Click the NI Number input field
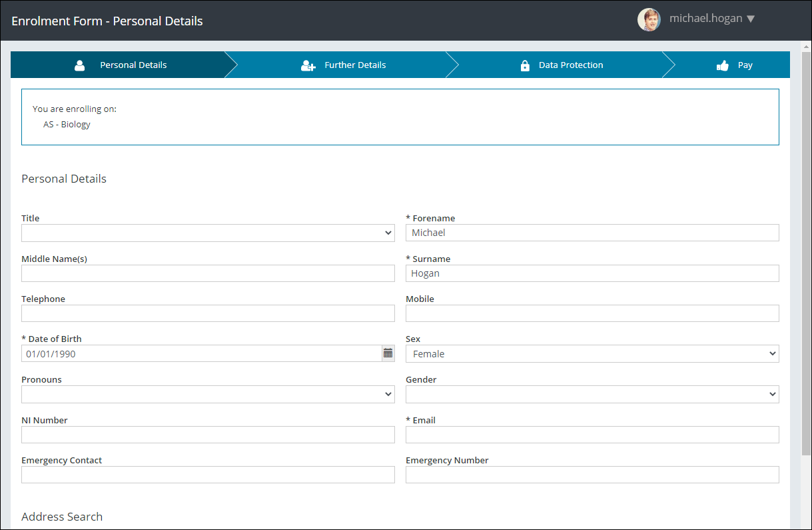Image resolution: width=812 pixels, height=530 pixels. (207, 434)
